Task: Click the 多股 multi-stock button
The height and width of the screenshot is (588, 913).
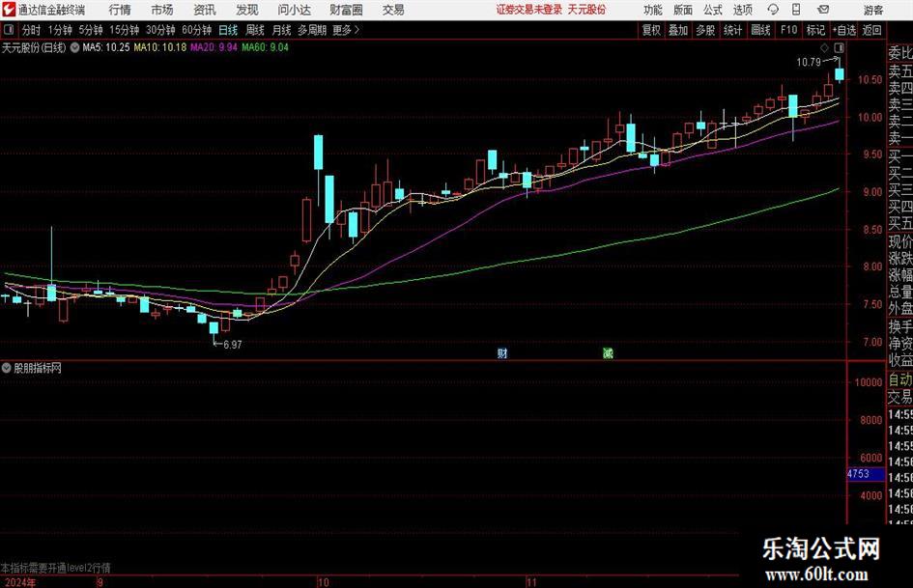Action: [x=705, y=30]
